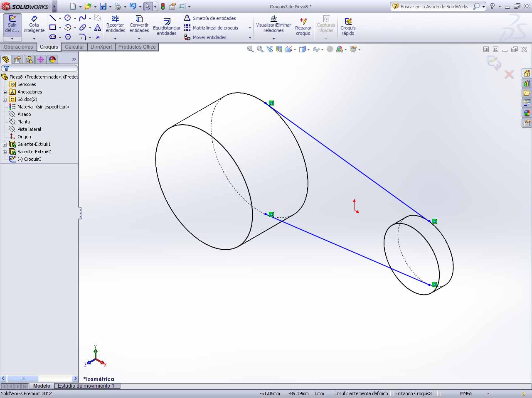Open the Line tool dropdown arrow

(x=60, y=18)
